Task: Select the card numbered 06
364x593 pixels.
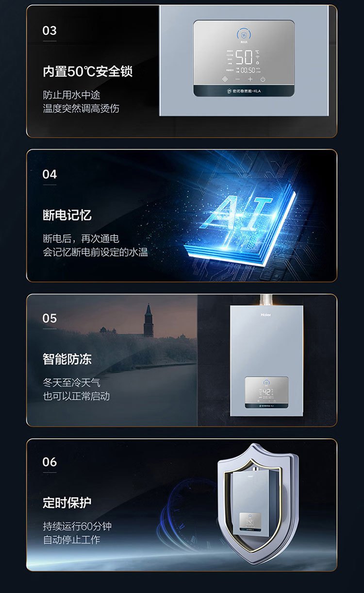Action: pos(182,505)
